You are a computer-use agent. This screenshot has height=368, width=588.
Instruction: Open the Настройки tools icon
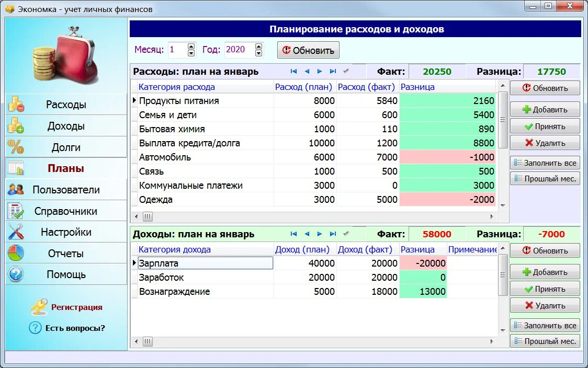[16, 232]
